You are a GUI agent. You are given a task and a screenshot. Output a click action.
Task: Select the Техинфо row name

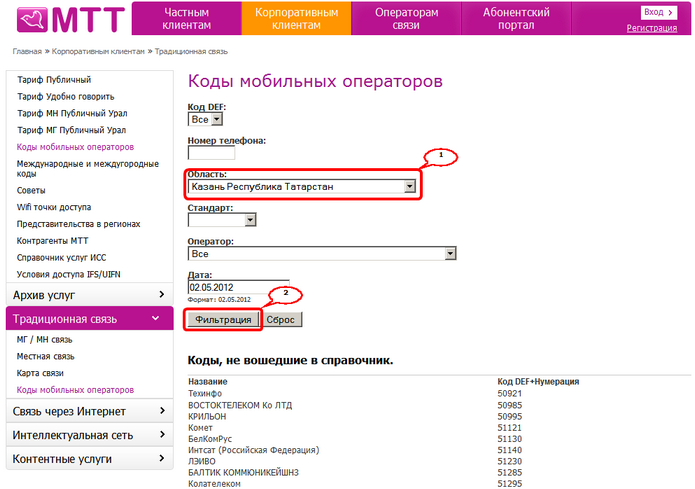205,394
